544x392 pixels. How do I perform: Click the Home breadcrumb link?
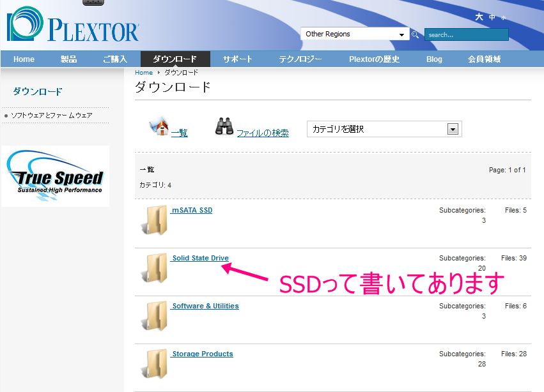click(144, 72)
